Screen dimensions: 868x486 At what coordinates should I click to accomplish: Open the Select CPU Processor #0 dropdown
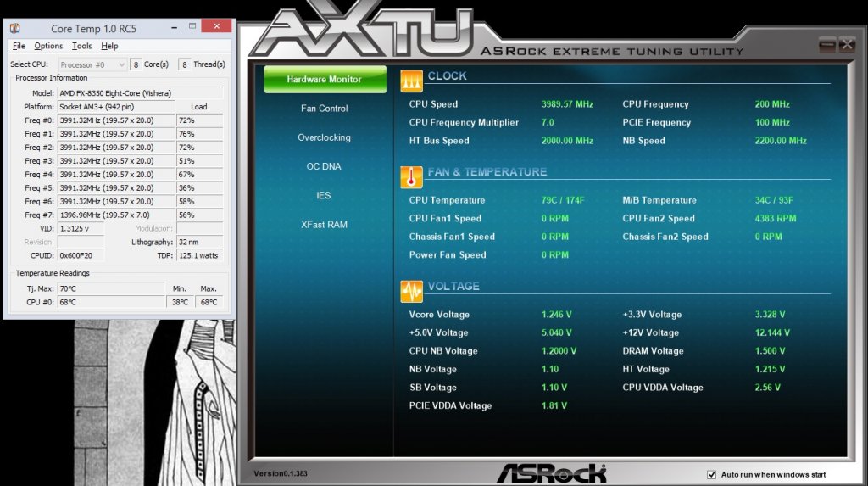92,64
